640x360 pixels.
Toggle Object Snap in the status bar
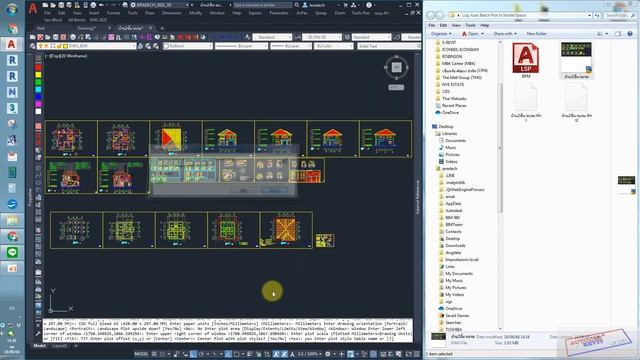[236, 354]
